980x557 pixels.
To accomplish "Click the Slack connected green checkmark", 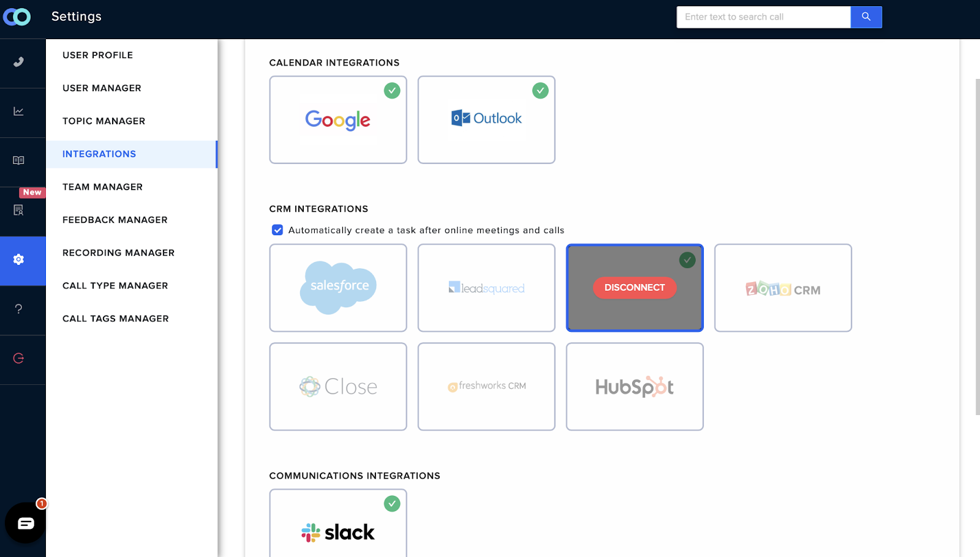I will (x=392, y=504).
